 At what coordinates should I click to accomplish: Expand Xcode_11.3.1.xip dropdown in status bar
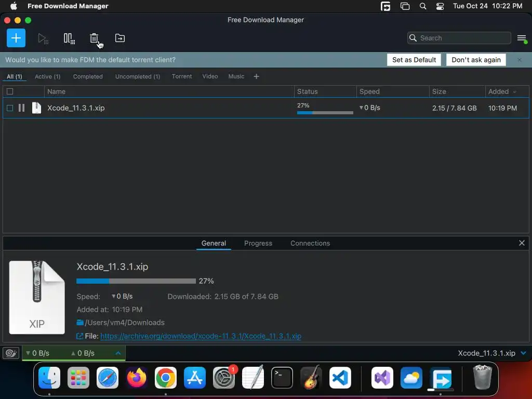point(524,353)
